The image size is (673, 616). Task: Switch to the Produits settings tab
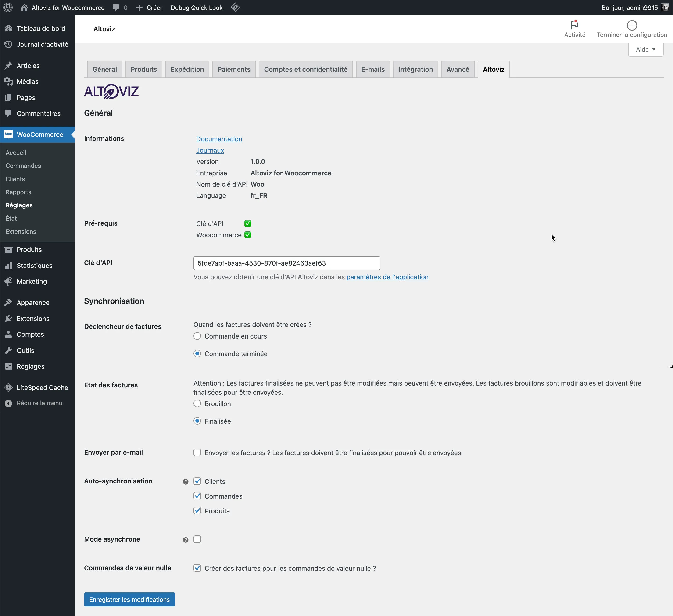(x=143, y=69)
